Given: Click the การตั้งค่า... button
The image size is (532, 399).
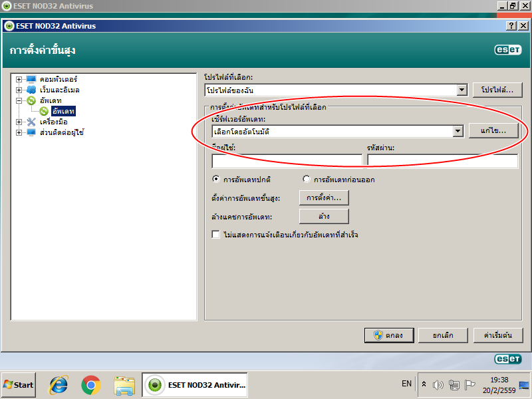Looking at the screenshot, I should (x=324, y=198).
